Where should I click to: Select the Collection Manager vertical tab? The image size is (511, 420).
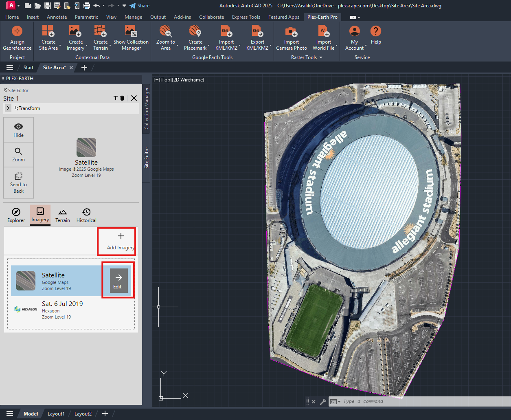click(x=147, y=108)
